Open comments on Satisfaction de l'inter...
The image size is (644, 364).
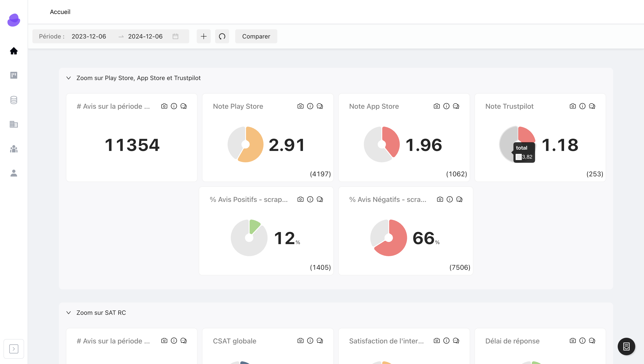(x=456, y=341)
